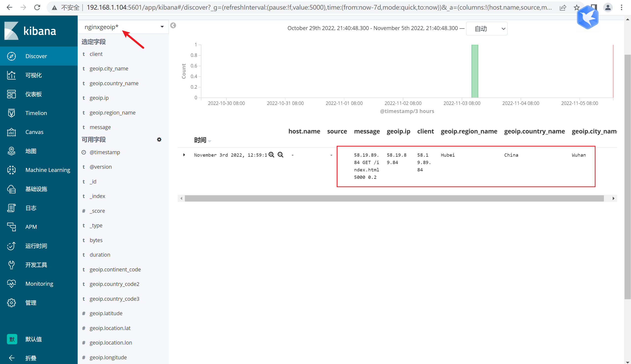The height and width of the screenshot is (364, 631).
Task: Click the Hubei region cell
Action: (x=448, y=155)
